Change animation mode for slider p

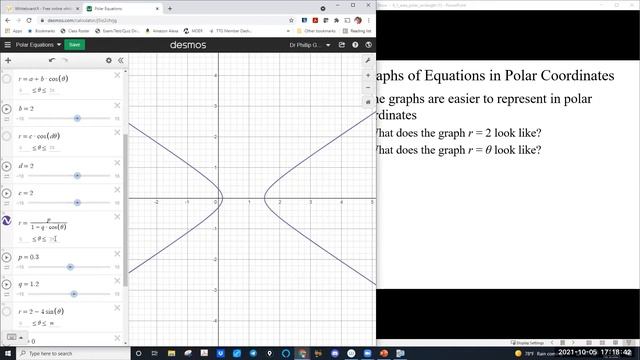[x=7, y=267]
